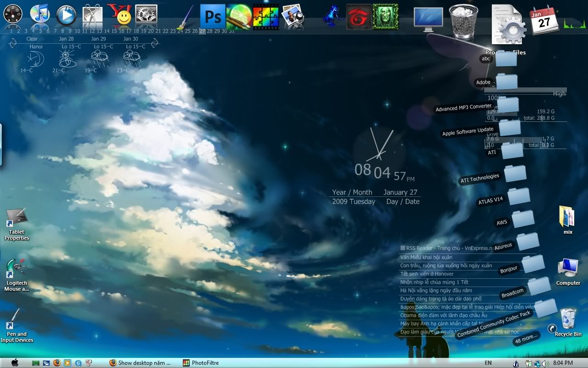The image size is (588, 368).
Task: Expand the '48 more...' stack item
Action: coord(526,338)
